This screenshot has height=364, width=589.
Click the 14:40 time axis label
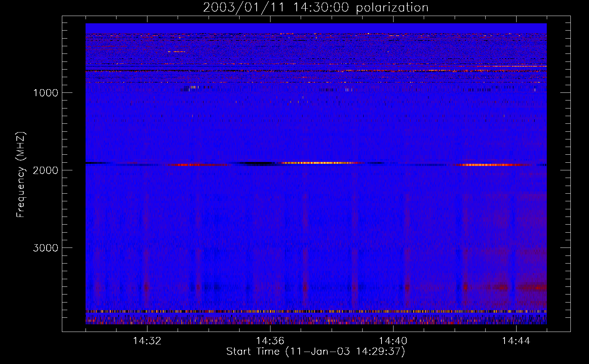pos(393,341)
